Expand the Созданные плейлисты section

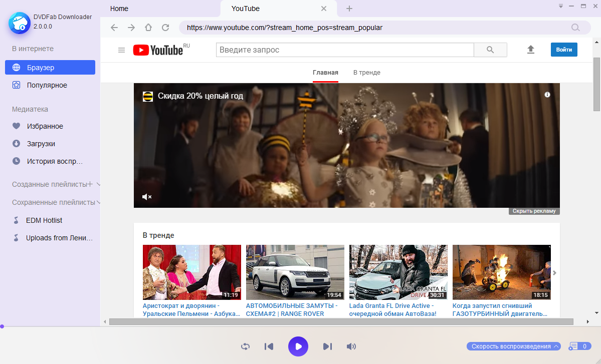[x=98, y=184]
